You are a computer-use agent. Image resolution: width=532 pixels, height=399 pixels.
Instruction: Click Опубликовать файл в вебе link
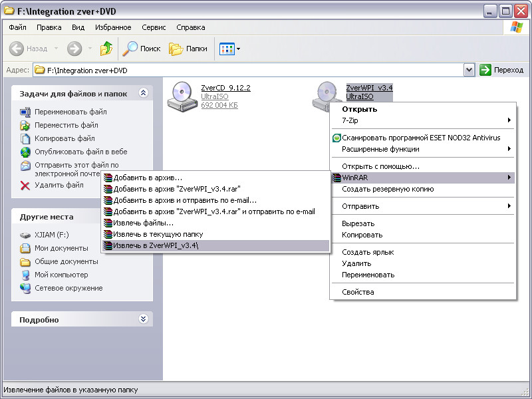pos(80,152)
